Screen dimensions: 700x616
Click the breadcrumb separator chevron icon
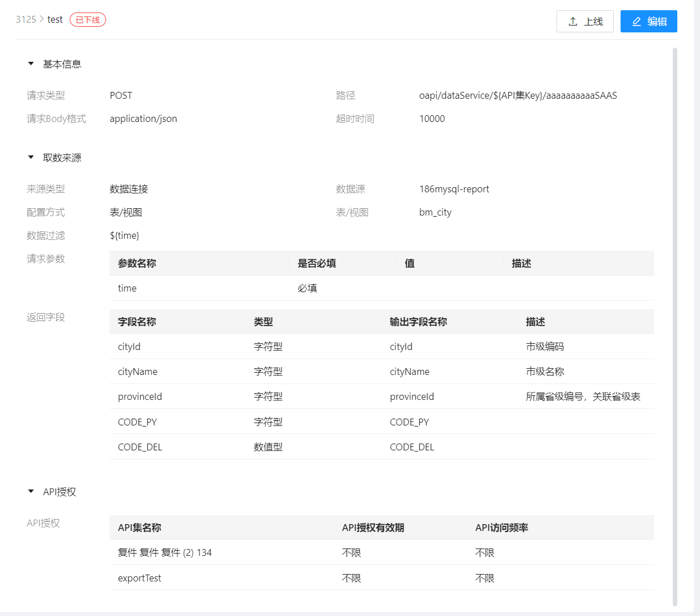[x=42, y=19]
